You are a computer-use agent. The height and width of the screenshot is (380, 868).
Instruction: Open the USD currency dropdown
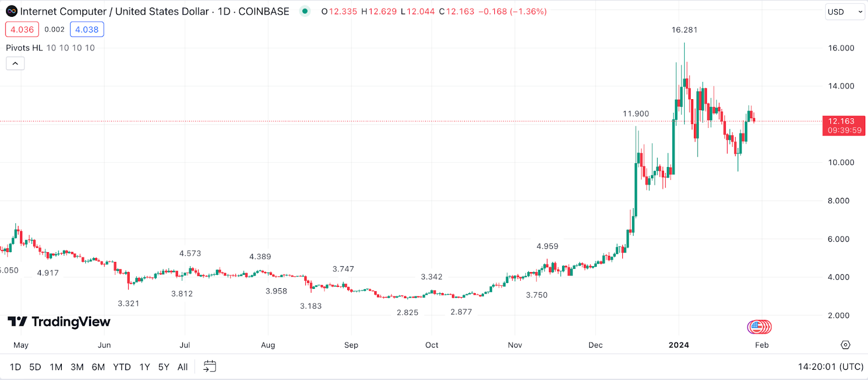pyautogui.click(x=845, y=12)
